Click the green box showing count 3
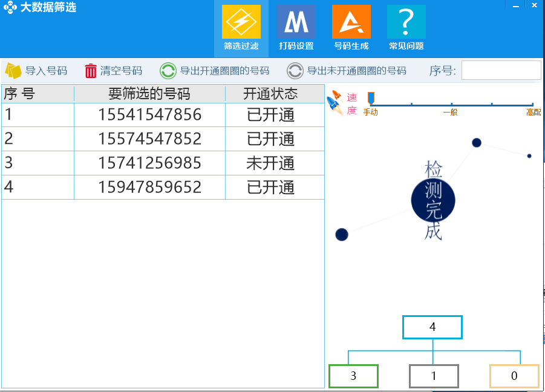Screen dimensions: 545x392 (353, 376)
